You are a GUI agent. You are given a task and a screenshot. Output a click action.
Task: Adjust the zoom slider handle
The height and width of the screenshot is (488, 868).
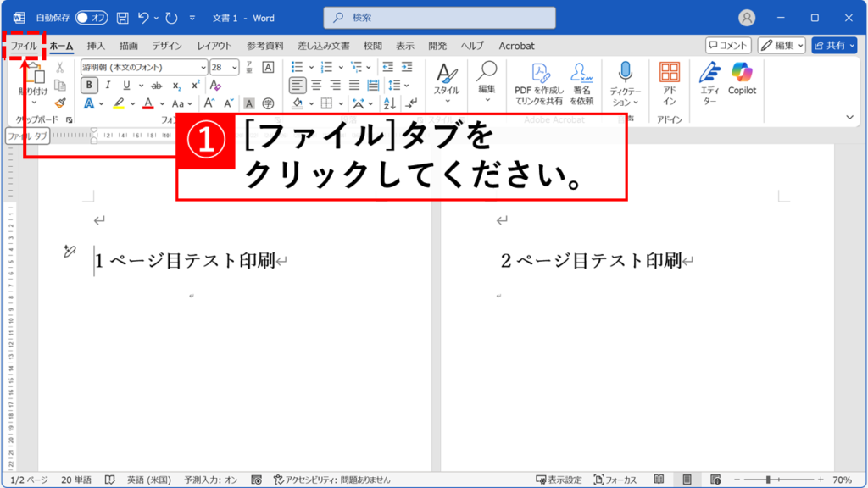[x=768, y=480]
